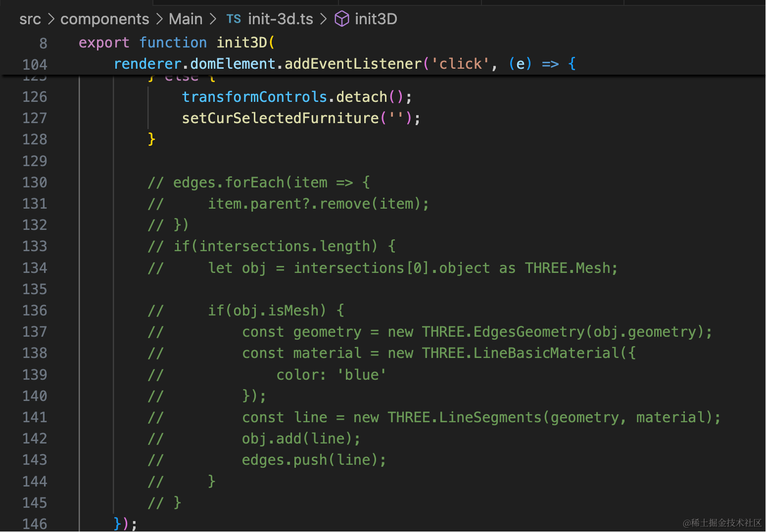Click '// if(intersections.length) {' comment
The image size is (766, 532).
pyautogui.click(x=272, y=246)
